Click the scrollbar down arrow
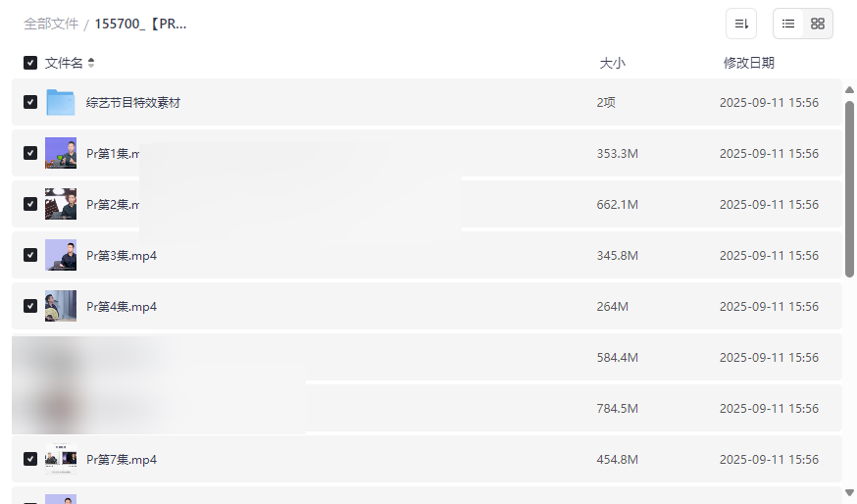The height and width of the screenshot is (504, 857). (849, 492)
